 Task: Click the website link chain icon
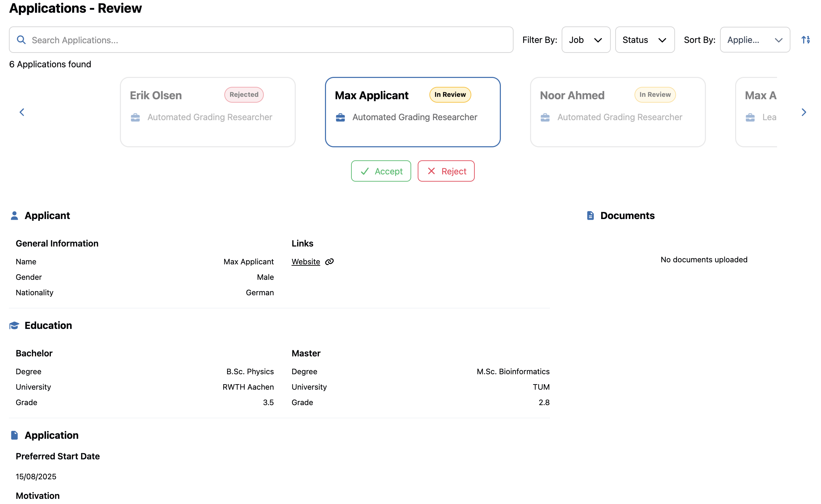[329, 262]
